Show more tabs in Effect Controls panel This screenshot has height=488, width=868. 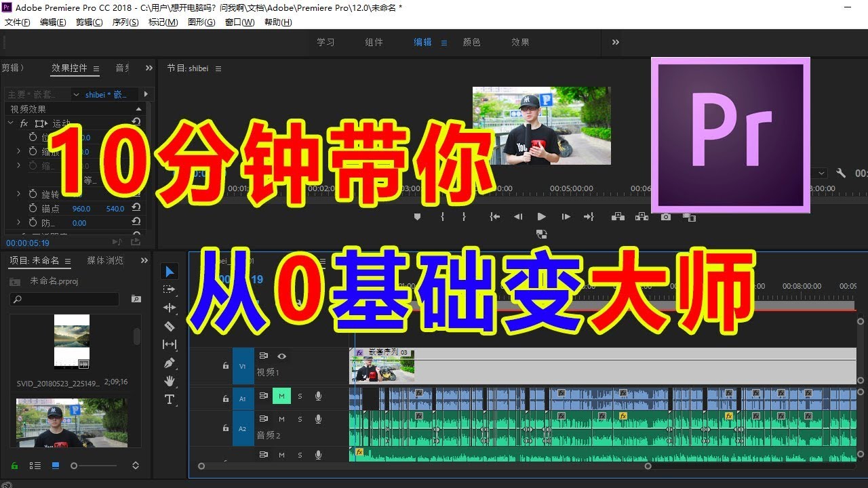[x=149, y=68]
